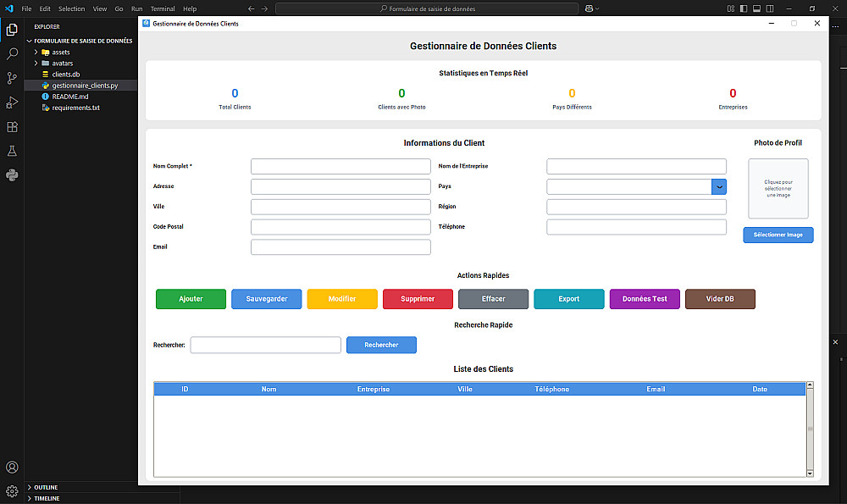Click the Customize Layout icon
847x504 pixels.
[x=731, y=8]
